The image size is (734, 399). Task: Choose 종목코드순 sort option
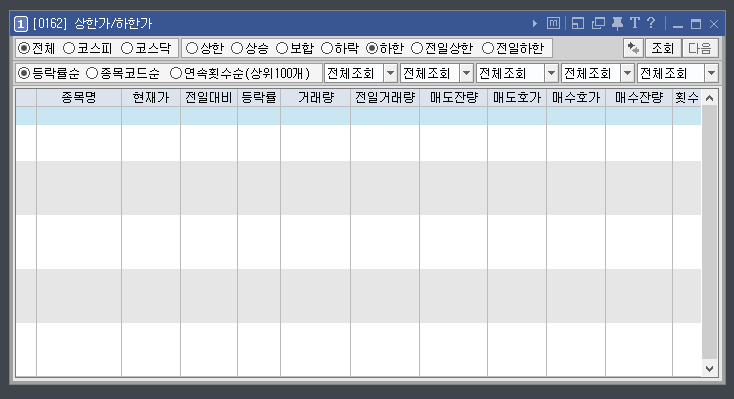[x=92, y=73]
